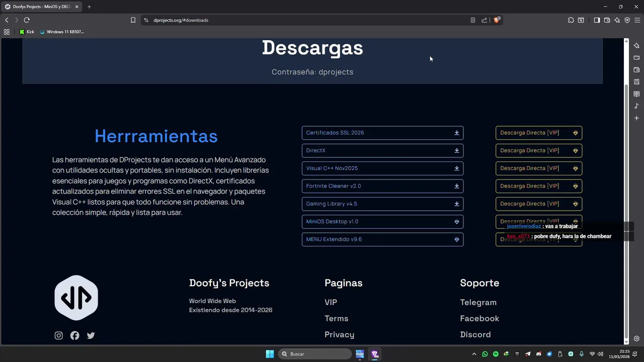Reload the dprojects.org page
Viewport: 644px width, 362px height.
pos(27,20)
